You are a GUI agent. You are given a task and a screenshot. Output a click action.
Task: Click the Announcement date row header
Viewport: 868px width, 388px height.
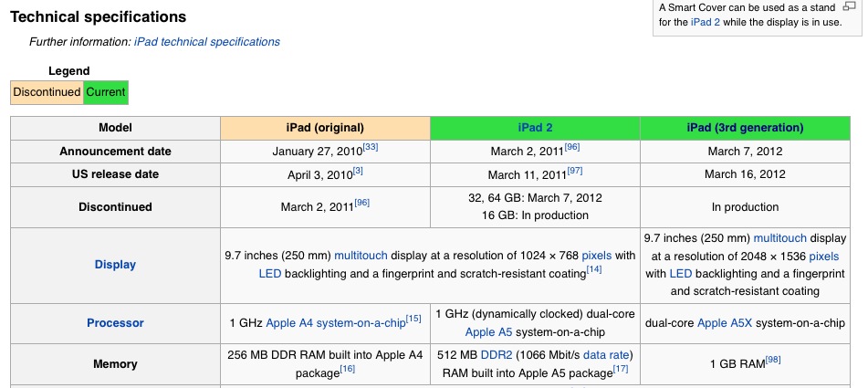(115, 152)
